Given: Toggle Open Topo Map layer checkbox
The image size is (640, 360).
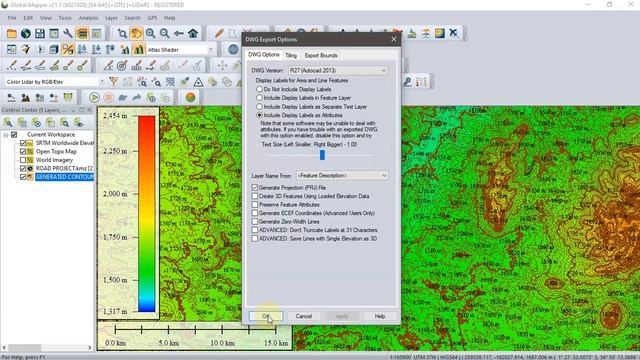Looking at the screenshot, I should tap(23, 151).
